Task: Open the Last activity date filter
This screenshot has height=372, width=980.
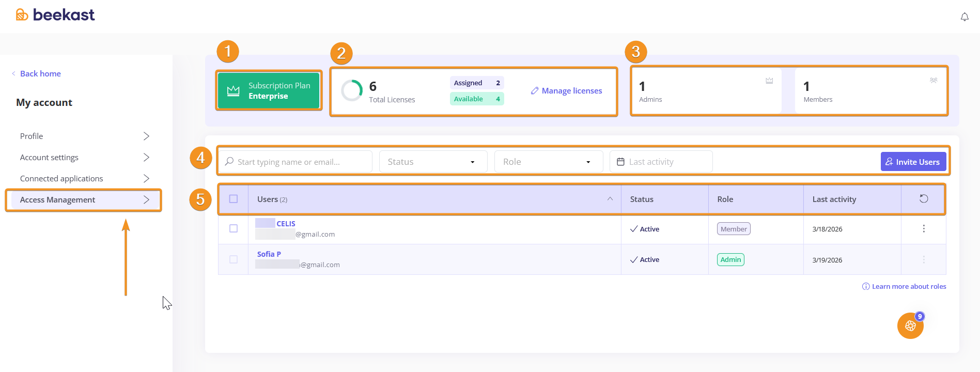Action: click(x=661, y=162)
